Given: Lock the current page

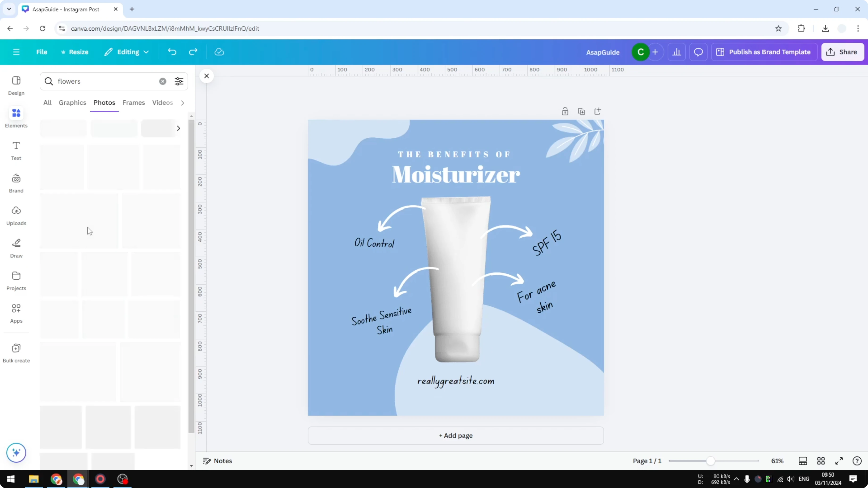Looking at the screenshot, I should pyautogui.click(x=565, y=111).
